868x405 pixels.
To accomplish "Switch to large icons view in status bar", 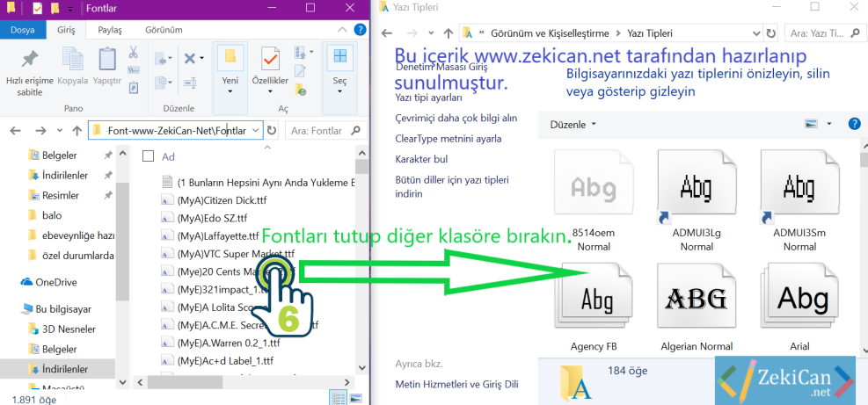I will (357, 398).
